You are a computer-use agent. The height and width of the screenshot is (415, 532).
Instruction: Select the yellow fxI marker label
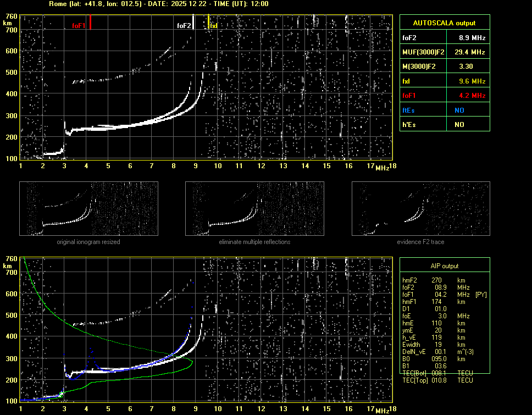click(214, 25)
